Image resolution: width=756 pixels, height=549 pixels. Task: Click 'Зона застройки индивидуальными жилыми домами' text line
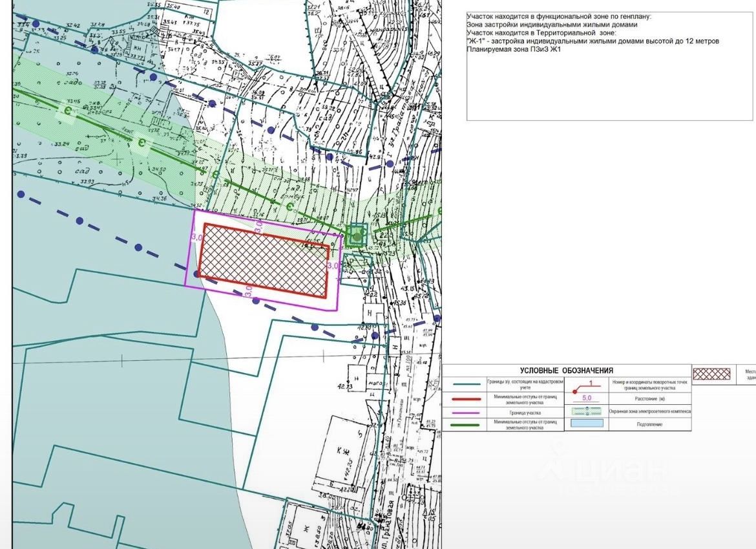click(x=552, y=25)
